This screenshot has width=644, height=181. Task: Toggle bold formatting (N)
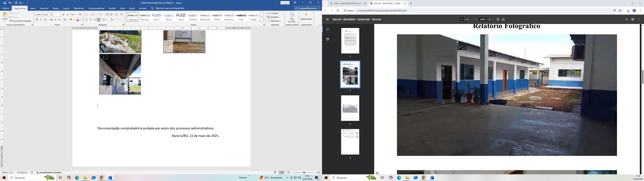coord(37,20)
